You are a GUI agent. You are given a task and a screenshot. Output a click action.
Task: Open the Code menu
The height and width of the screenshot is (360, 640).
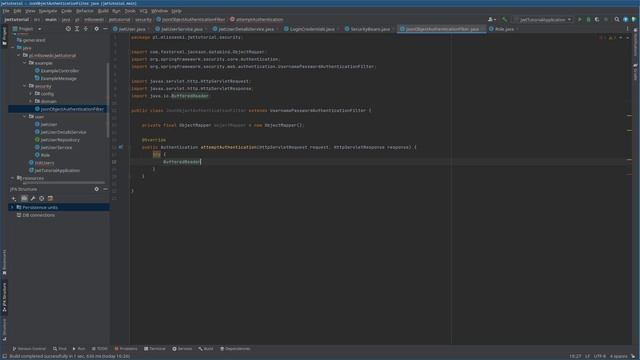click(x=66, y=11)
